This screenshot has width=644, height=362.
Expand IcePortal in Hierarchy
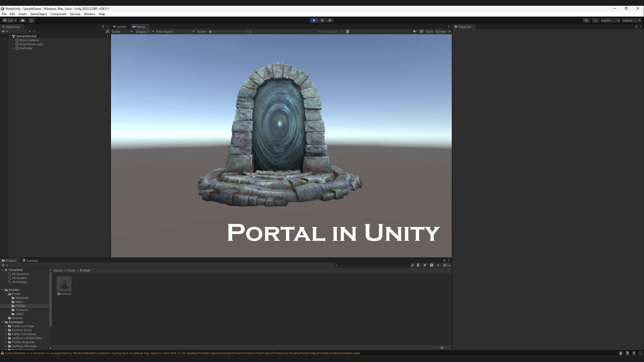tap(13, 48)
